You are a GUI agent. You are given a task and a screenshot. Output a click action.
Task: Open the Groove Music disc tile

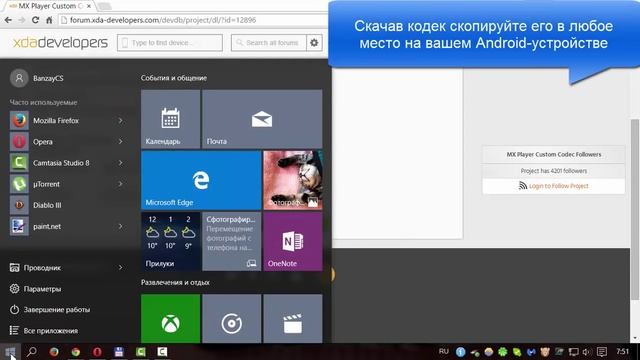click(x=231, y=319)
